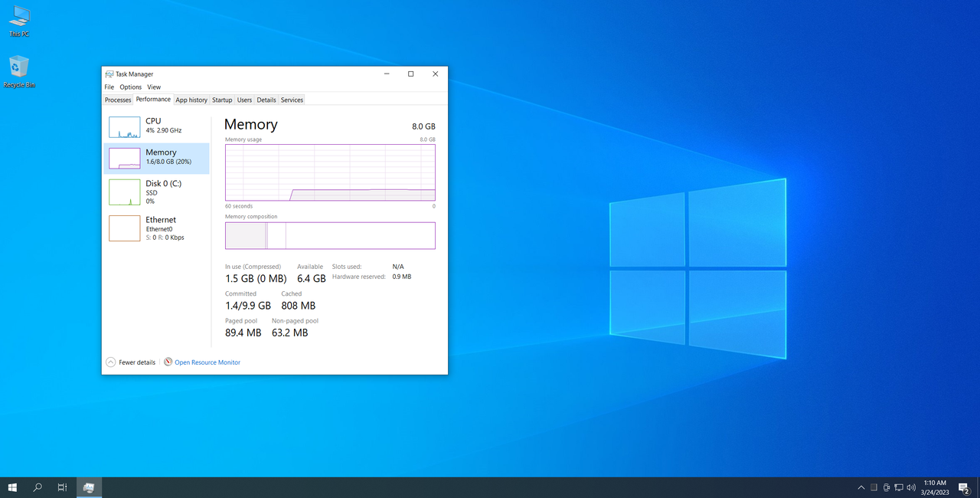Open the taskbar clock and date
Image resolution: width=980 pixels, height=498 pixels.
(935, 487)
